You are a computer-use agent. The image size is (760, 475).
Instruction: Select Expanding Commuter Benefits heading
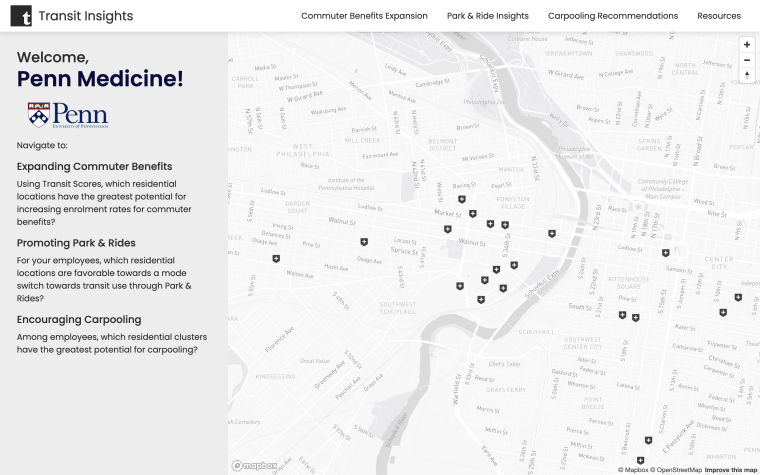click(95, 166)
